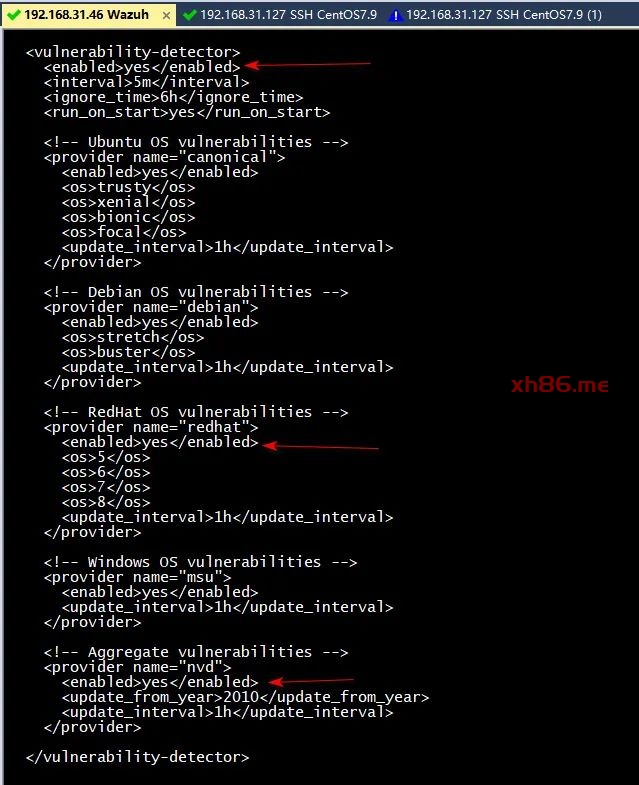
Task: Click green check icon on first CentOS7.9 tab
Action: [x=190, y=15]
